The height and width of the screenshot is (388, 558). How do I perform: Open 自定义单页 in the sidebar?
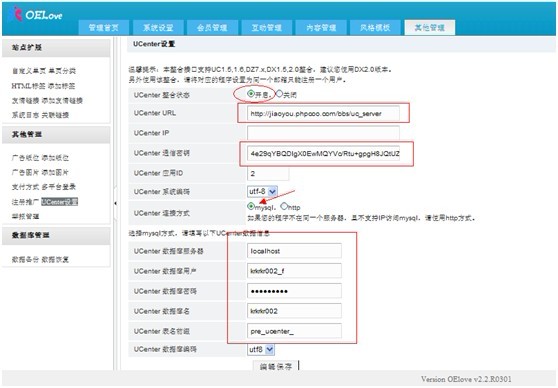[29, 71]
